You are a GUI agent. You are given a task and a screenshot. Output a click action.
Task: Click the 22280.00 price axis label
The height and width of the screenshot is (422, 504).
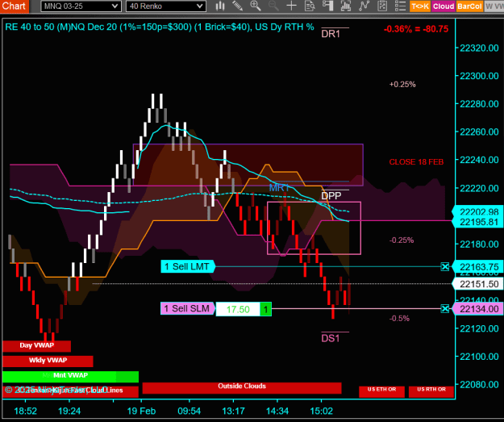point(479,104)
